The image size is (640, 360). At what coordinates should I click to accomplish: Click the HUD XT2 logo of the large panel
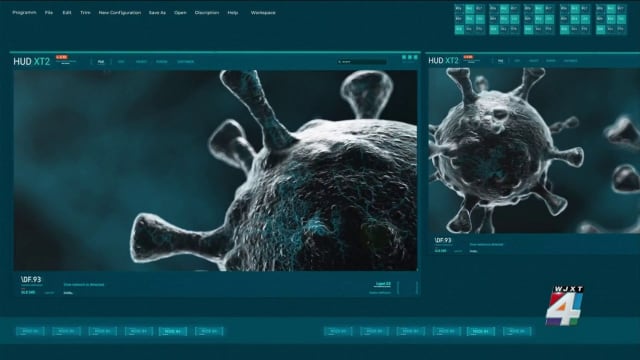tap(31, 62)
